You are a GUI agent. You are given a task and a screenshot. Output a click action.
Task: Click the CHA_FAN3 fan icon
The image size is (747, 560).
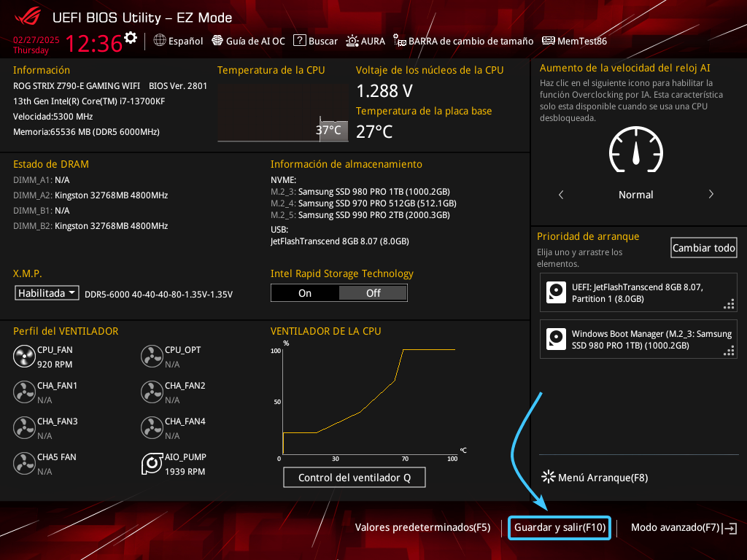[24, 428]
